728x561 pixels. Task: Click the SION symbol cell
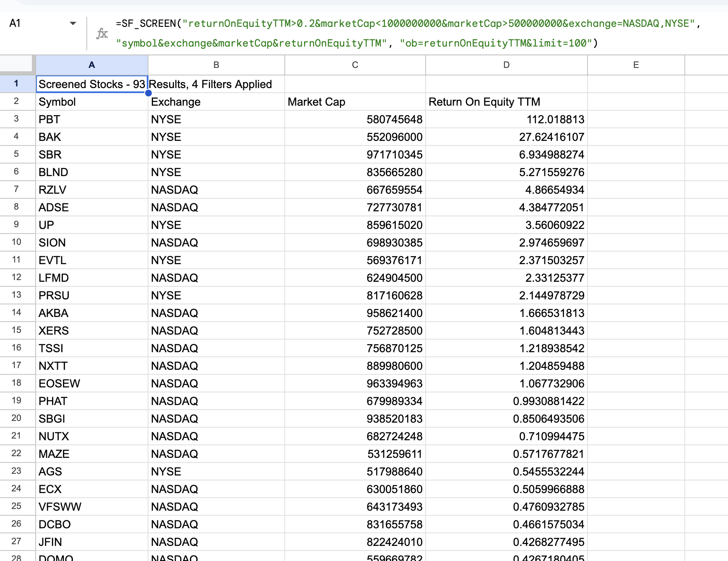(x=92, y=243)
